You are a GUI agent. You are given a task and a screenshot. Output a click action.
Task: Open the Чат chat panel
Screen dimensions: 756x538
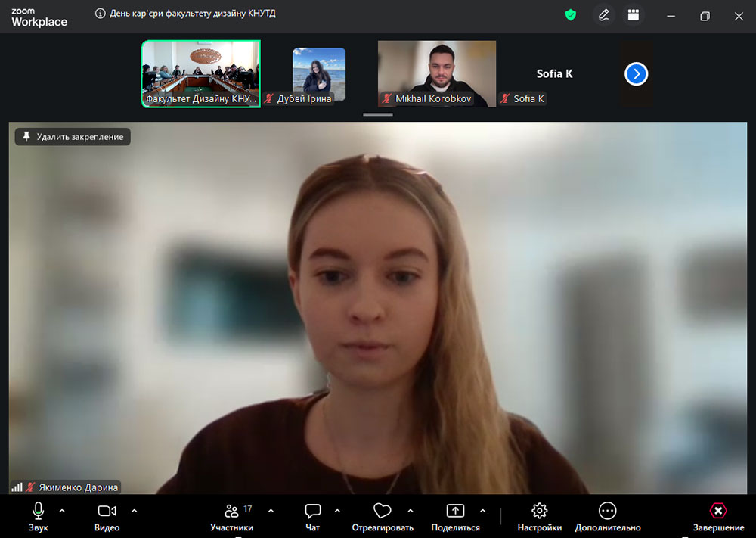pyautogui.click(x=312, y=517)
